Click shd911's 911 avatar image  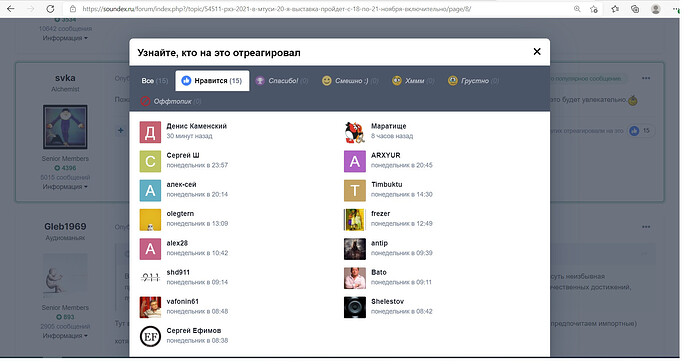tap(150, 278)
